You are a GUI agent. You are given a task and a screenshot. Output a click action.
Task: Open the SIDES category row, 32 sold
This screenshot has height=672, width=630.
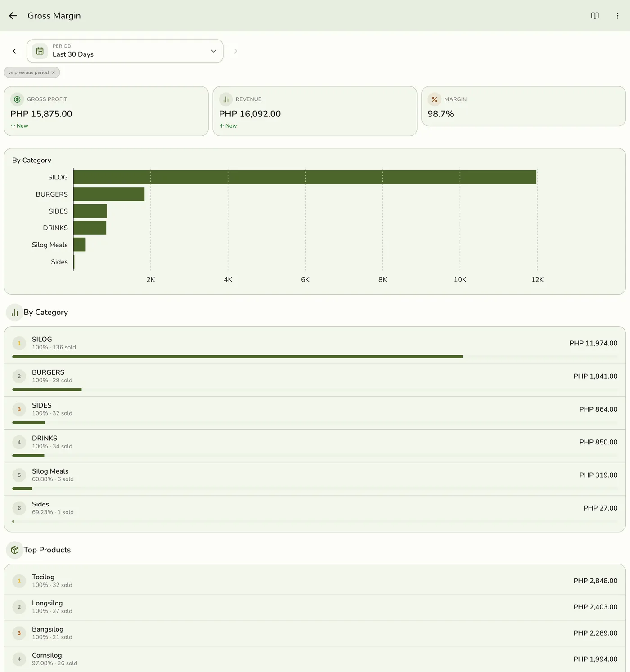click(x=315, y=413)
